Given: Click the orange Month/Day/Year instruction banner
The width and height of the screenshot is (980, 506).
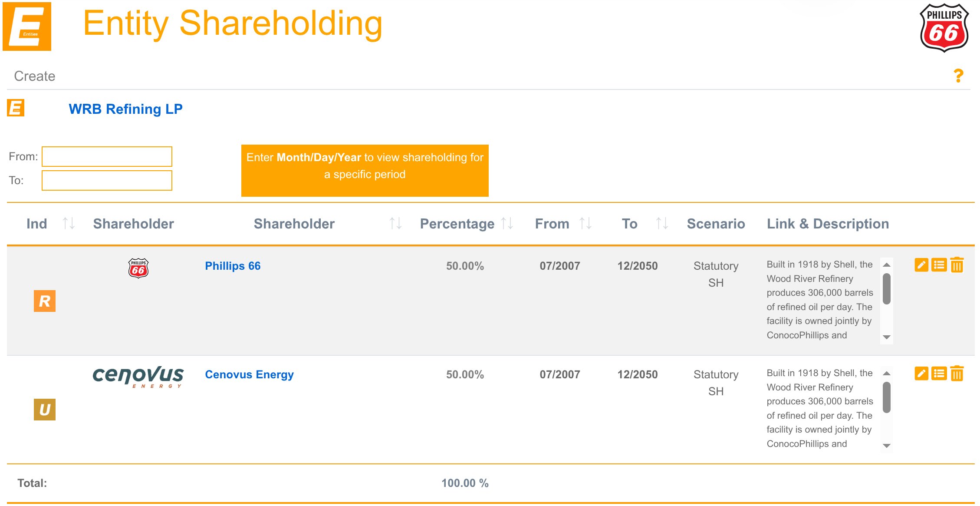Looking at the screenshot, I should tap(365, 171).
